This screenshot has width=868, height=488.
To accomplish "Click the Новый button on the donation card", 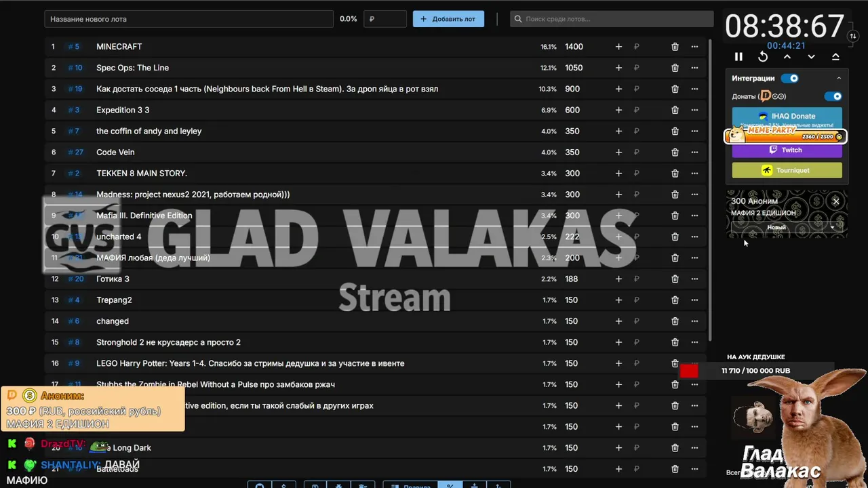I will click(776, 228).
